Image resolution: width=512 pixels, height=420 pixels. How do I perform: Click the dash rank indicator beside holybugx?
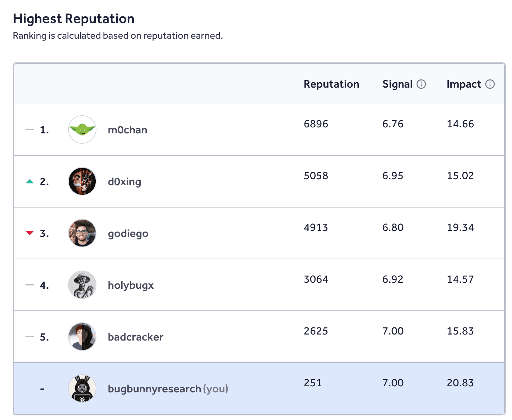30,285
